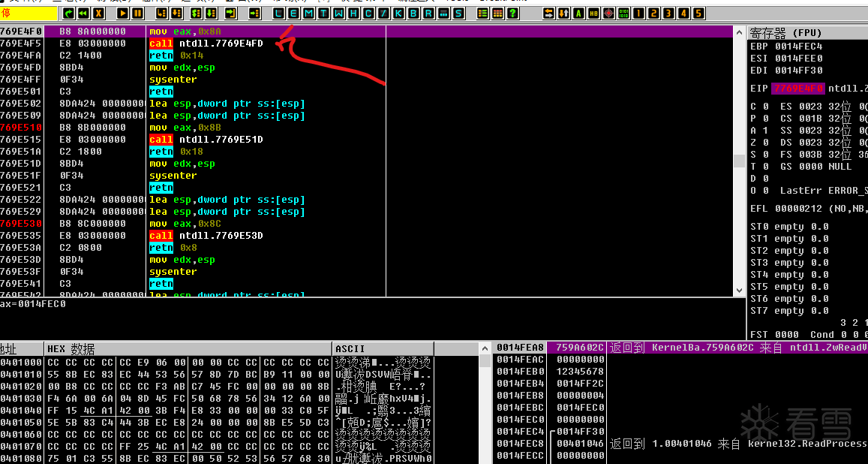Click the registers (FPU) pane header
The image size is (868, 464).
[x=808, y=33]
